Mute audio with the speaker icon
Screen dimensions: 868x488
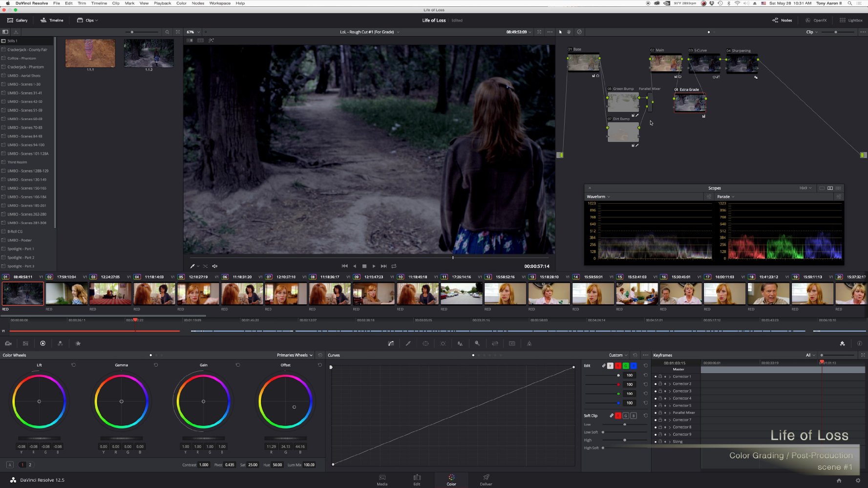(215, 266)
